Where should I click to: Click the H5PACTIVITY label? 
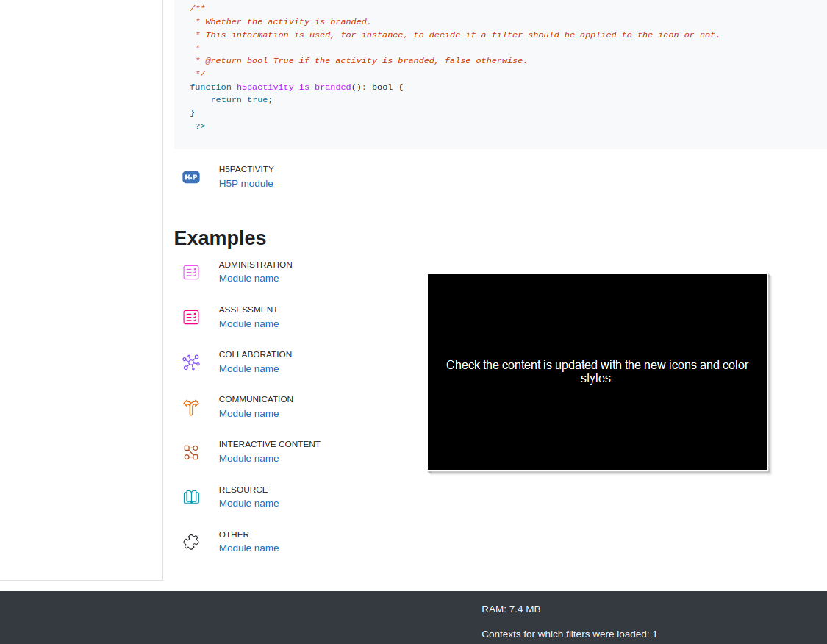coord(246,169)
